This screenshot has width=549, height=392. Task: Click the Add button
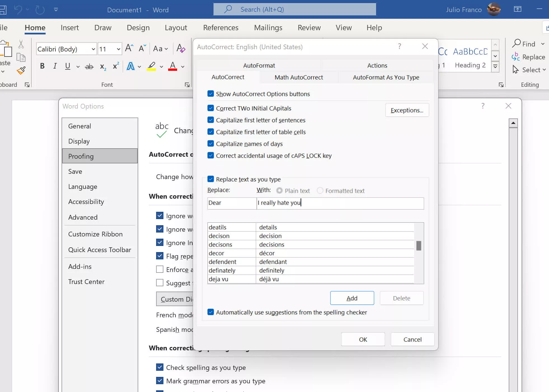[x=352, y=298]
